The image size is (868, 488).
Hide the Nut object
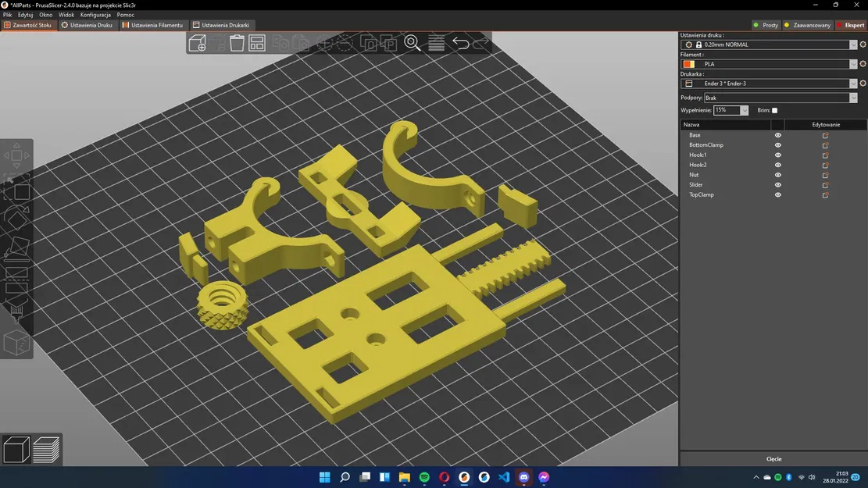[778, 175]
